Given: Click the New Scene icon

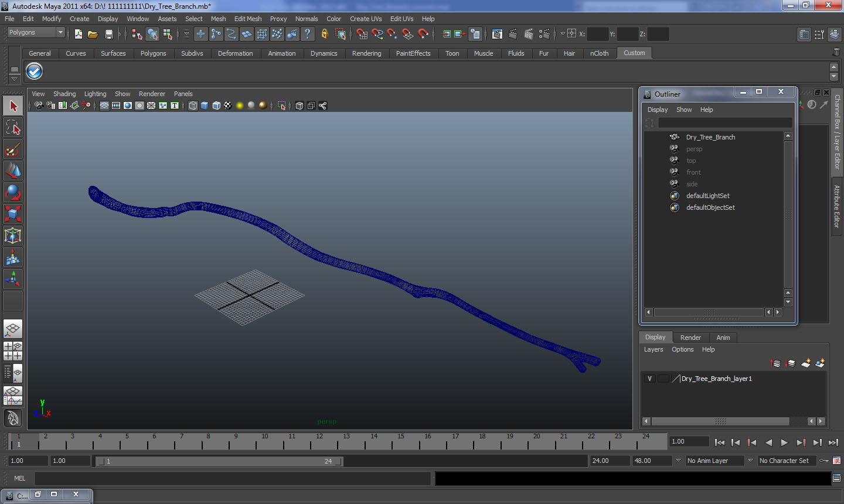Looking at the screenshot, I should (x=78, y=34).
